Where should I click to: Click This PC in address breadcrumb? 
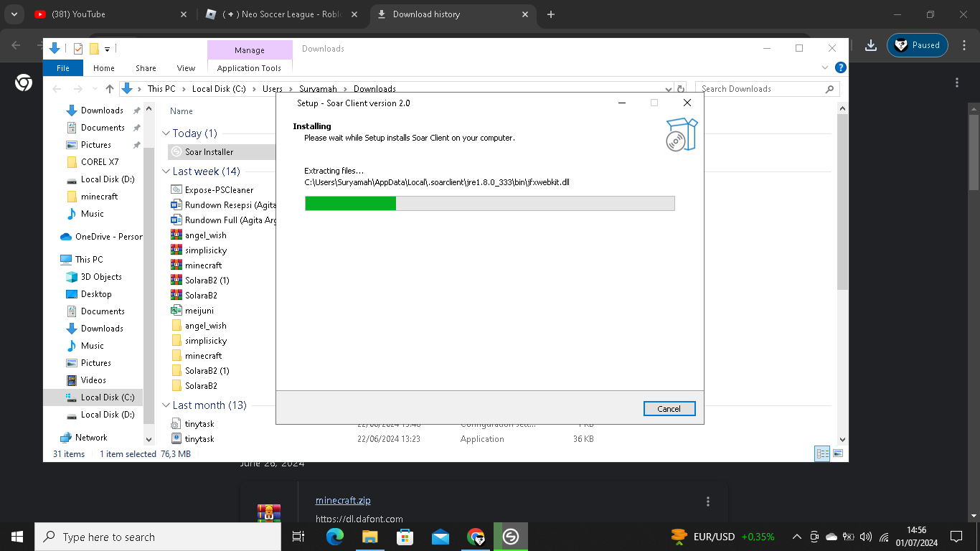pyautogui.click(x=161, y=89)
